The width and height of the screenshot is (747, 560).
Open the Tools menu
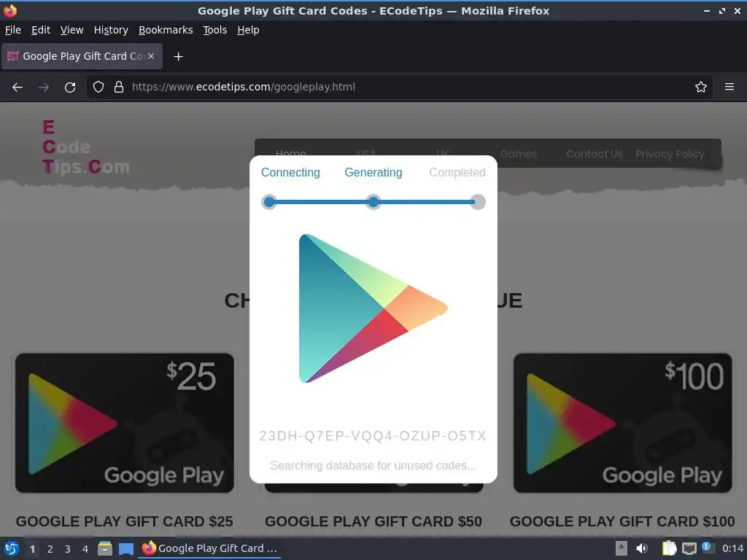[215, 30]
